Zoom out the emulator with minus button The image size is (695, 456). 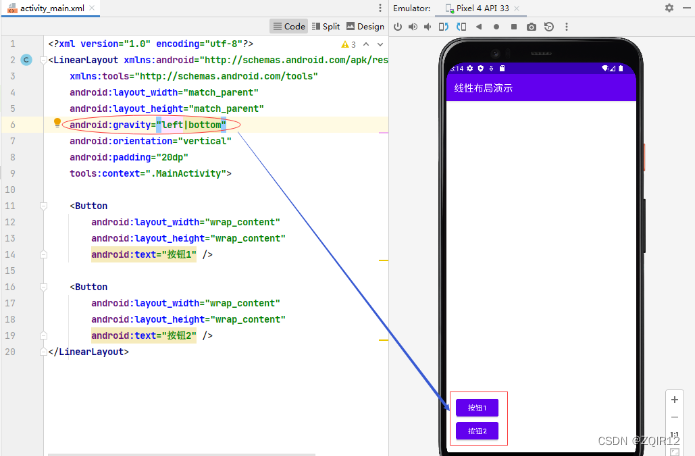[x=674, y=417]
